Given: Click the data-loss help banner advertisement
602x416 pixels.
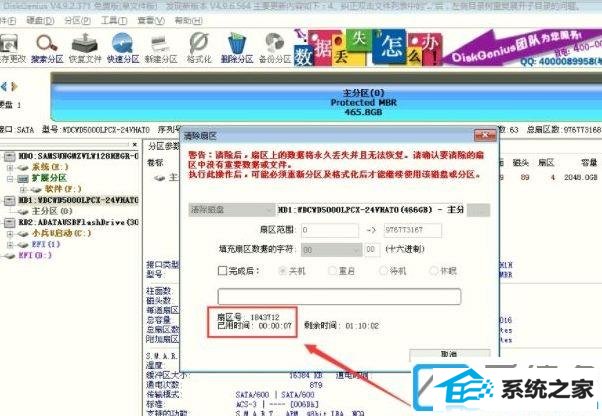Looking at the screenshot, I should [x=368, y=48].
